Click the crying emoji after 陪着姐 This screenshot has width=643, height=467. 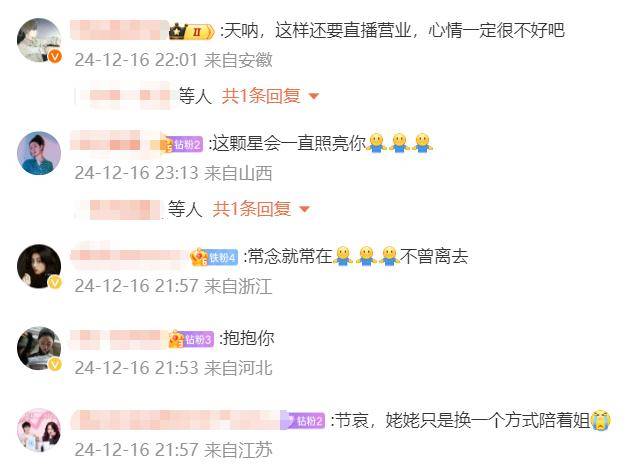click(601, 421)
